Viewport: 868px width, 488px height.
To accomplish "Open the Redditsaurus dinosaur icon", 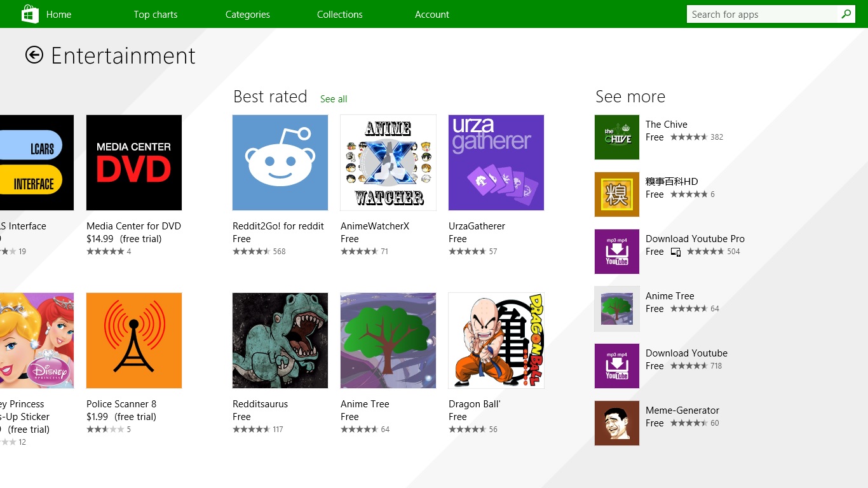I will [280, 341].
